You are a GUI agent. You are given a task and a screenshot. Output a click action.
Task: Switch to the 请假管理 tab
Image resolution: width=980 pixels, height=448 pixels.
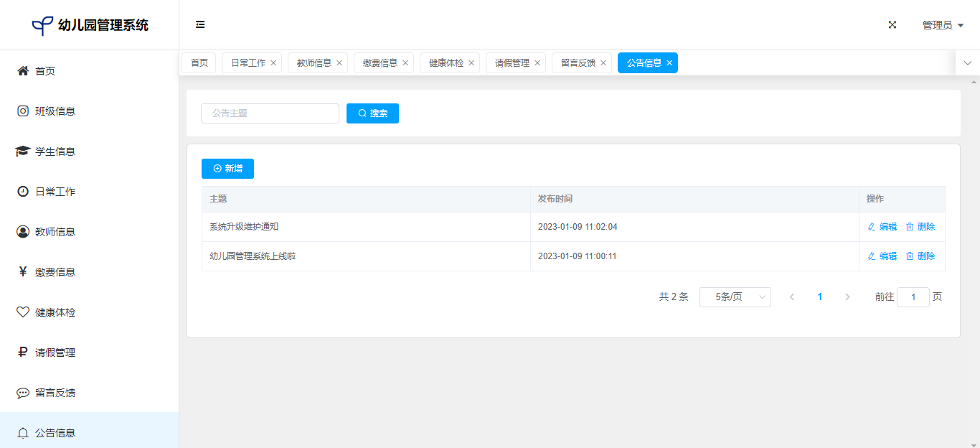tap(512, 63)
